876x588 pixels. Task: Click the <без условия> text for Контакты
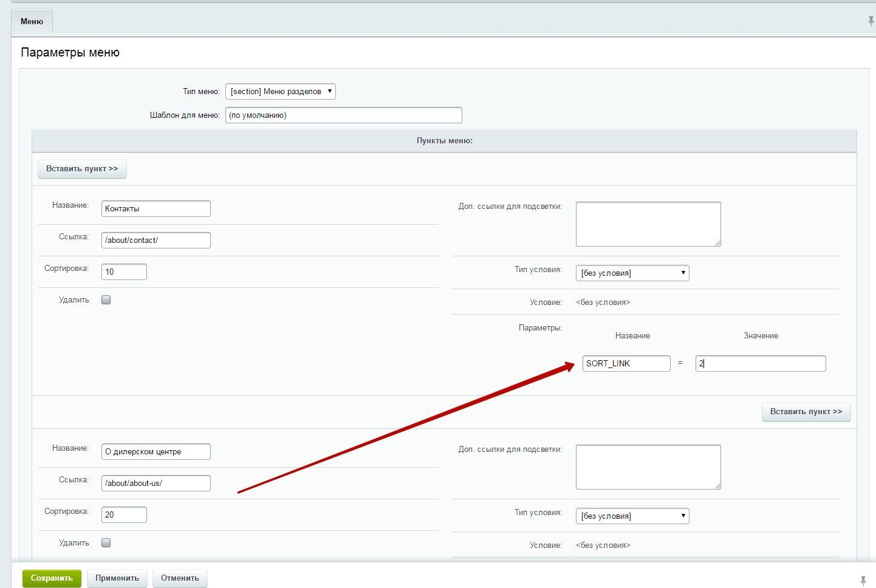603,303
